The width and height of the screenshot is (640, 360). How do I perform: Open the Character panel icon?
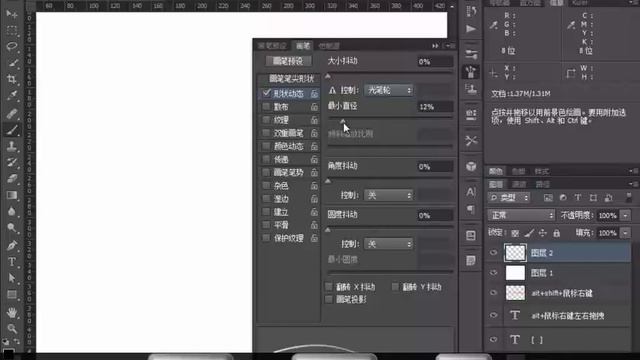[x=471, y=191]
